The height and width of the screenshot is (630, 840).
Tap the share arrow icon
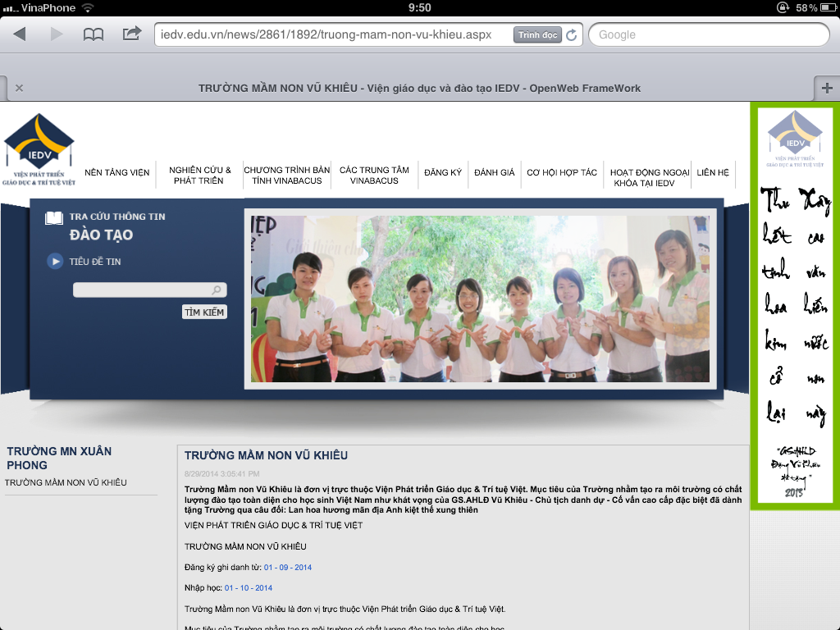click(132, 34)
